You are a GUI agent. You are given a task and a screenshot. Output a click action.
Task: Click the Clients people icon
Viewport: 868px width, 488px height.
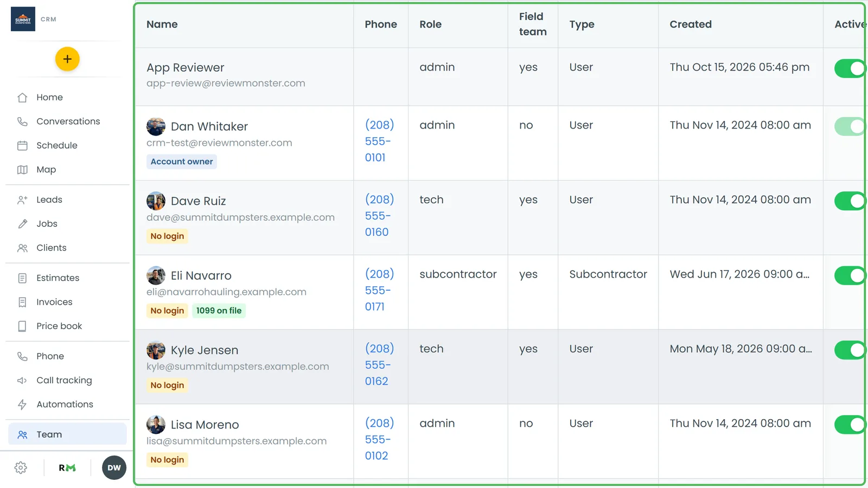22,248
